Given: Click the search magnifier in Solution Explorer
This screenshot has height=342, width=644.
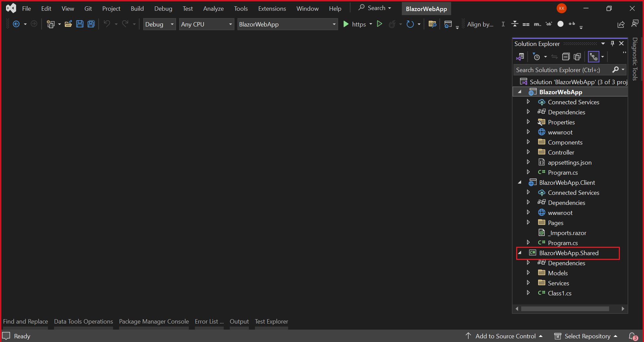Looking at the screenshot, I should pos(615,70).
